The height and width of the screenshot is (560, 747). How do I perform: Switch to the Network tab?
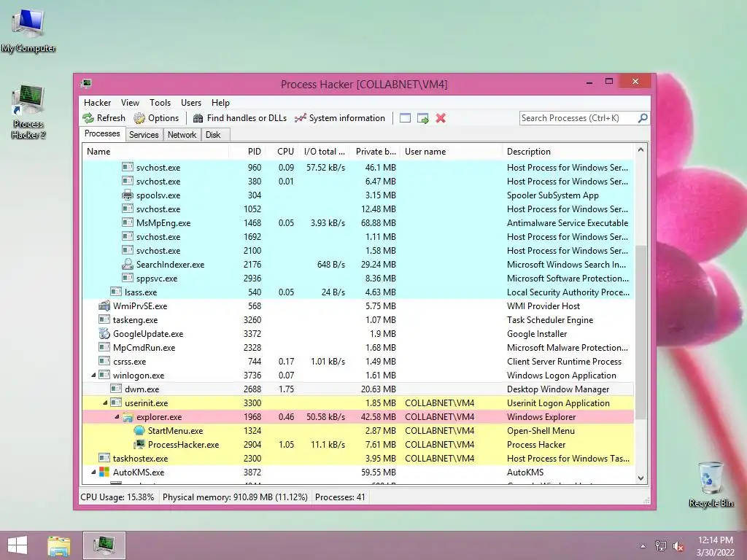[182, 135]
